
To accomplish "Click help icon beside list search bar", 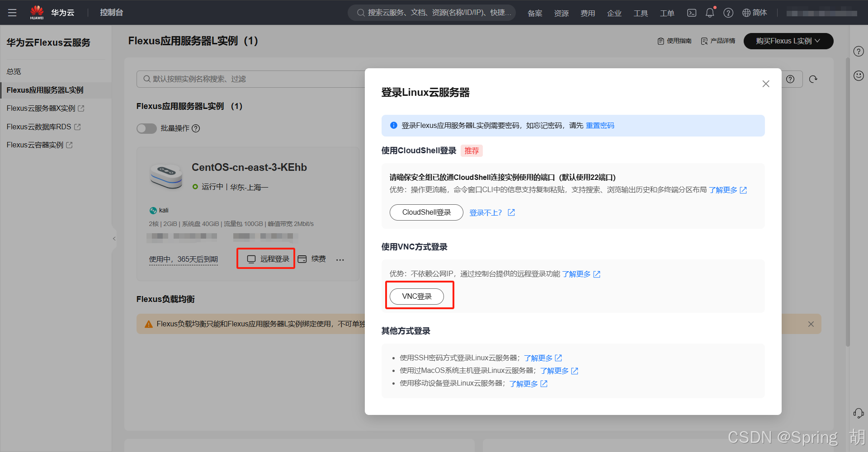I will coord(790,79).
